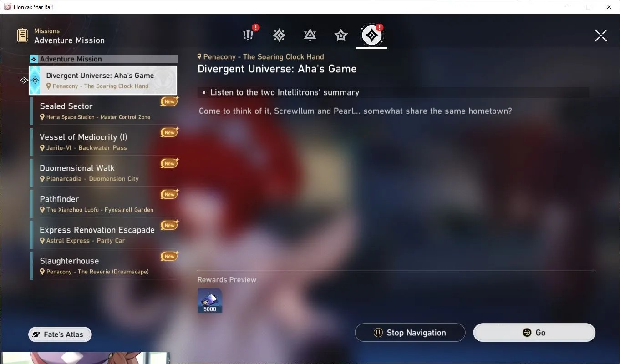Image resolution: width=620 pixels, height=364 pixels.
Task: Open the exclamation marks mission category tab
Action: tap(248, 35)
